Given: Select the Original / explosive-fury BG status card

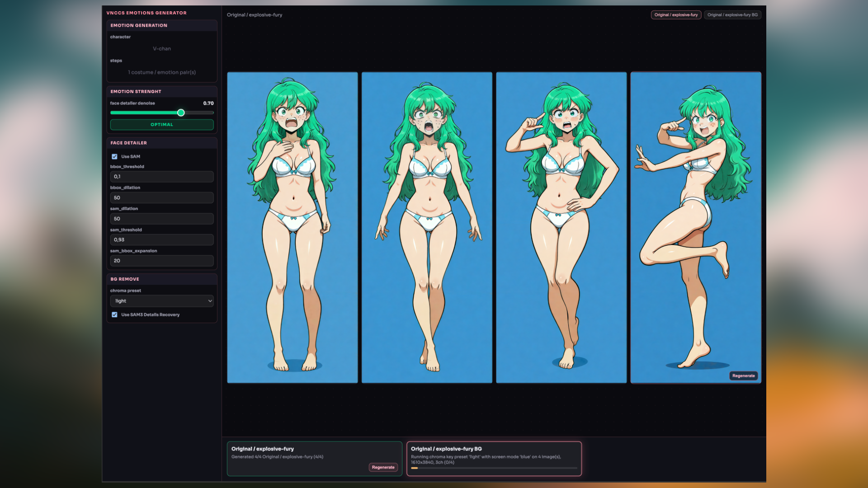Looking at the screenshot, I should coord(494,459).
